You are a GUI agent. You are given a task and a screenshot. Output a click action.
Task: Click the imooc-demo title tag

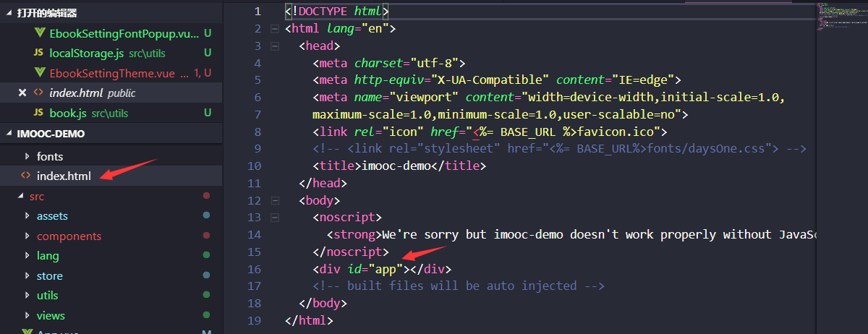click(x=399, y=166)
